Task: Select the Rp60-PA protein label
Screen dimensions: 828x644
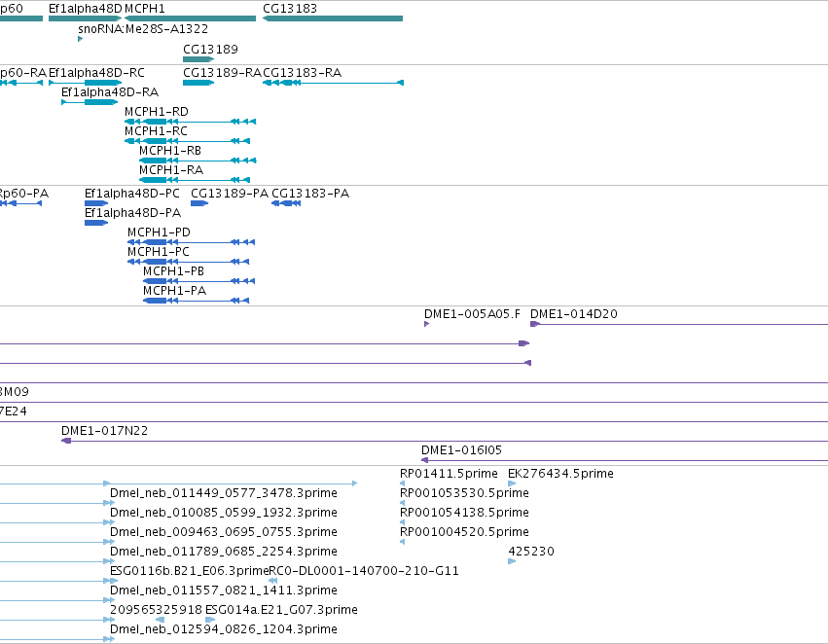Action: point(23,194)
